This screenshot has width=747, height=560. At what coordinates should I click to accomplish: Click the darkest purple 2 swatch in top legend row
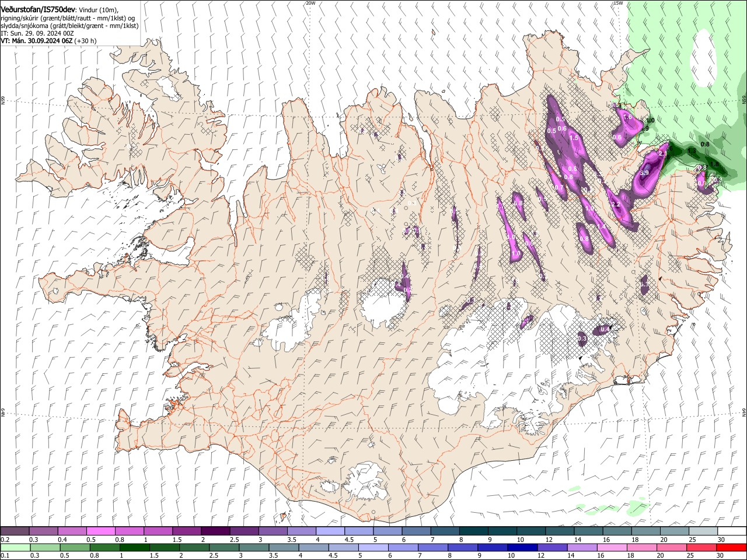pyautogui.click(x=215, y=531)
